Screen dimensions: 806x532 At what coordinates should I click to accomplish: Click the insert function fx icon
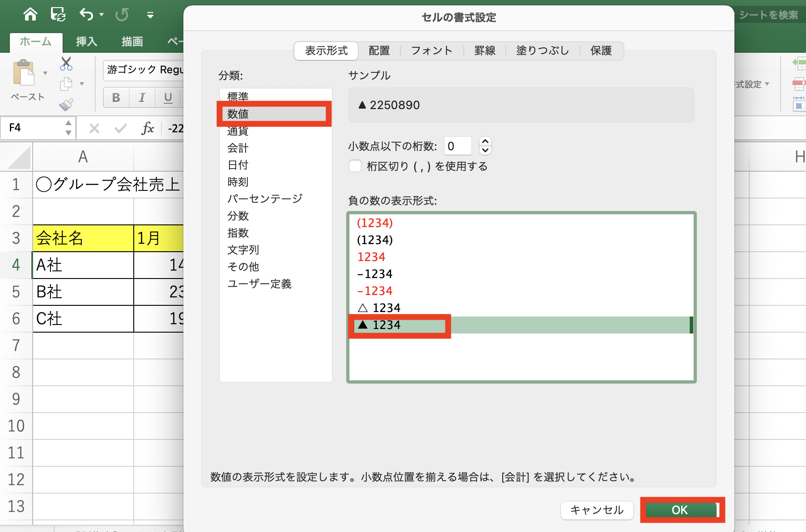[147, 128]
